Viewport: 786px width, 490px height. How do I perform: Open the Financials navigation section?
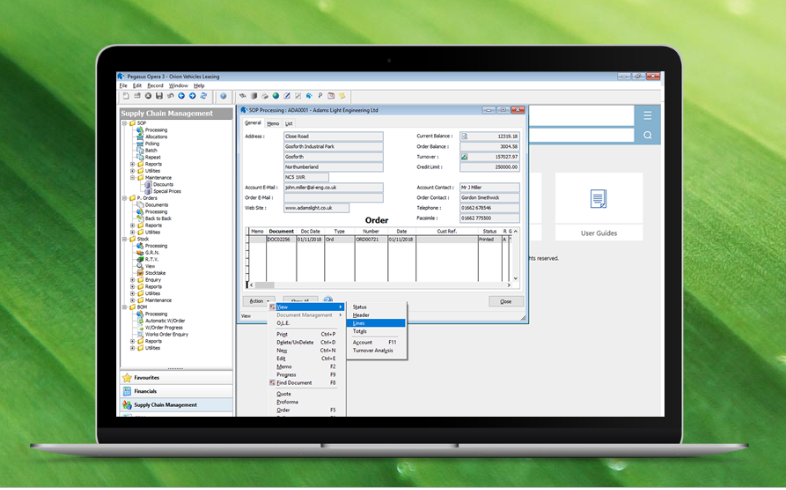[146, 391]
